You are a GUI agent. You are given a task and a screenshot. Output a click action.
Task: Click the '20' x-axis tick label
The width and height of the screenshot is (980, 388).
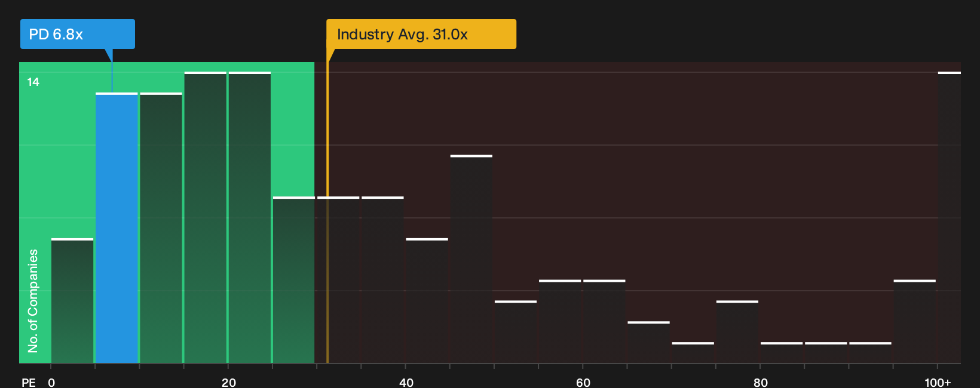coord(229,382)
